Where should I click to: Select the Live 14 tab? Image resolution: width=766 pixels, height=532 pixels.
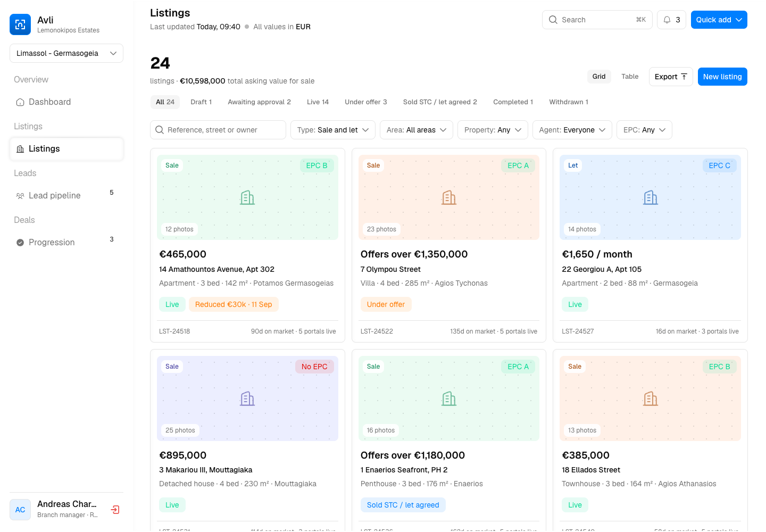(x=318, y=102)
